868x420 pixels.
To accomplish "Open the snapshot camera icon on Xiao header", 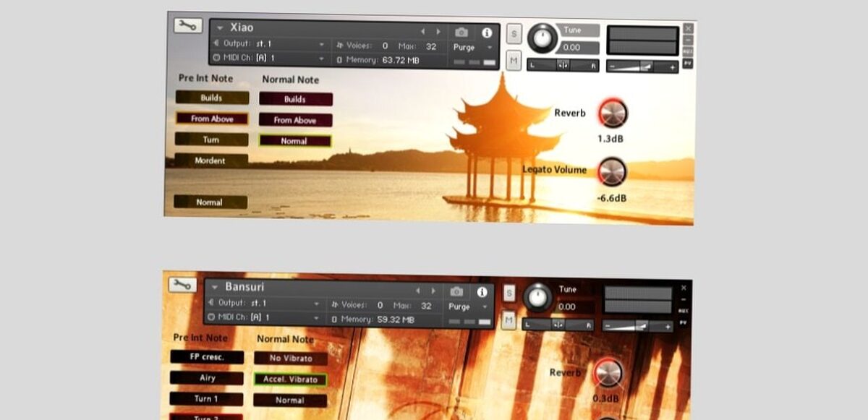I will point(461,31).
